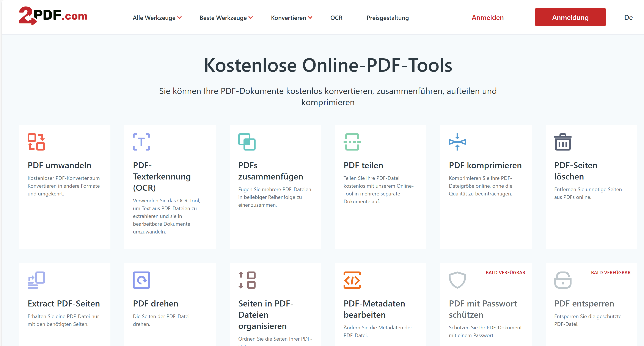This screenshot has height=346, width=644.
Task: Open the PDFs zusammenfügen title
Action: tap(270, 171)
